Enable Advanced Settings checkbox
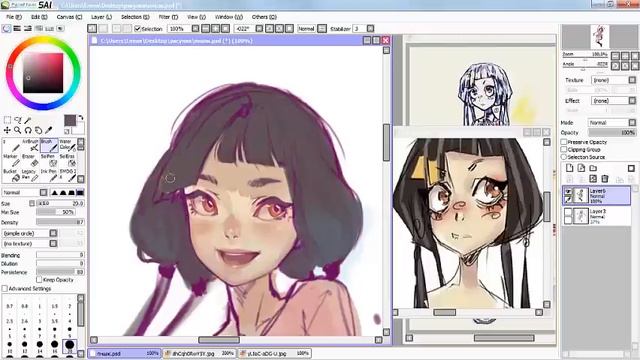This screenshot has width=640, height=360. click(5, 289)
